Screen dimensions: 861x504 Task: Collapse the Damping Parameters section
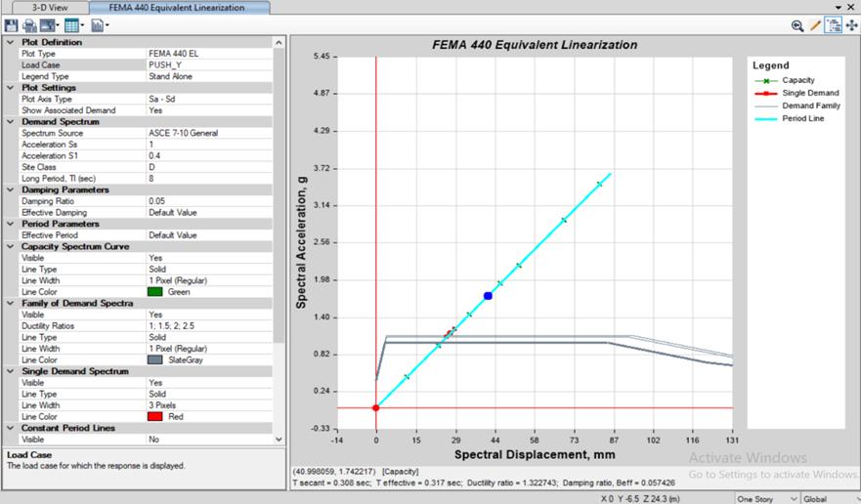coord(10,189)
